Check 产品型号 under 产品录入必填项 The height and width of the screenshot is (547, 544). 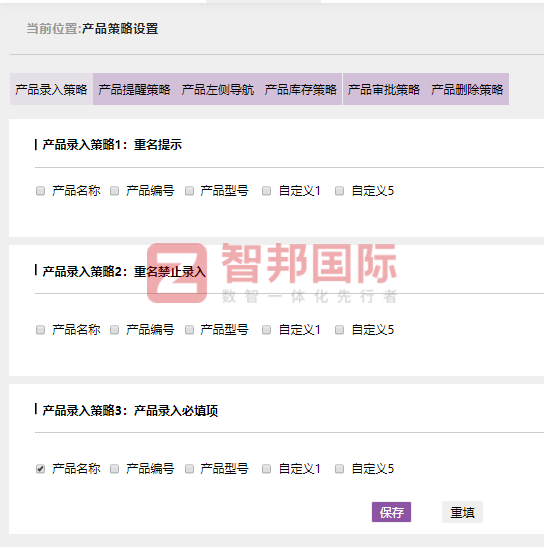click(x=189, y=469)
